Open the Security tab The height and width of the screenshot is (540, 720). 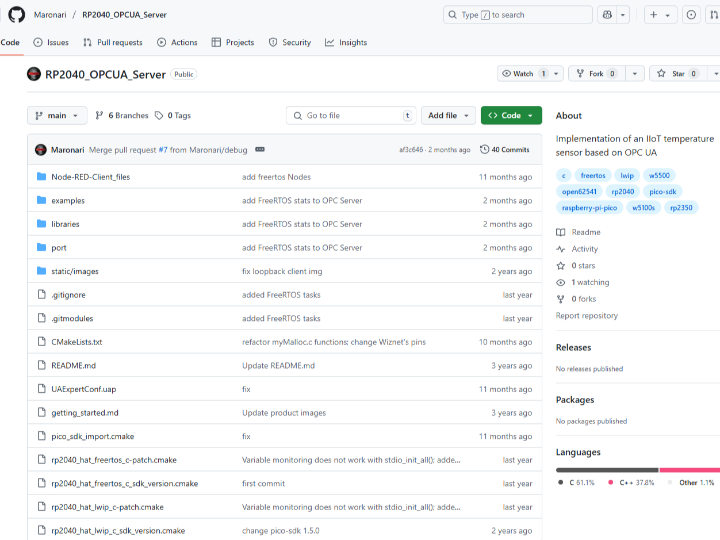pos(290,42)
